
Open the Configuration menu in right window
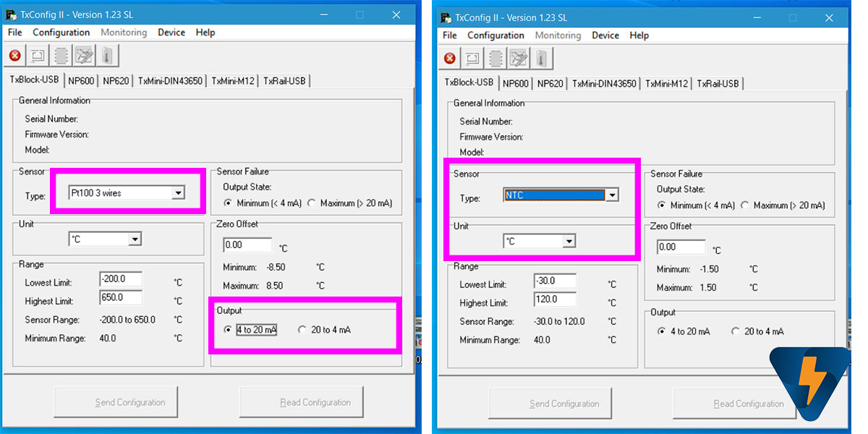click(x=496, y=35)
